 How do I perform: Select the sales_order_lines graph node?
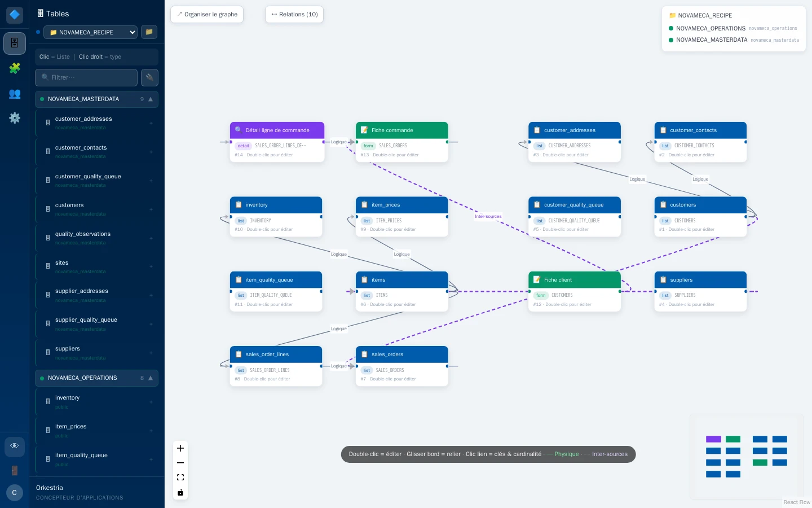276,366
